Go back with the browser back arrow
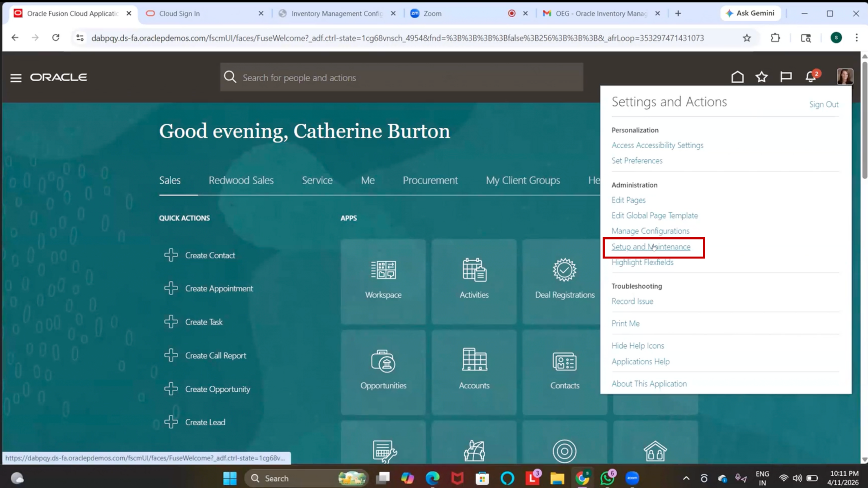The height and width of the screenshot is (488, 868). (x=15, y=38)
